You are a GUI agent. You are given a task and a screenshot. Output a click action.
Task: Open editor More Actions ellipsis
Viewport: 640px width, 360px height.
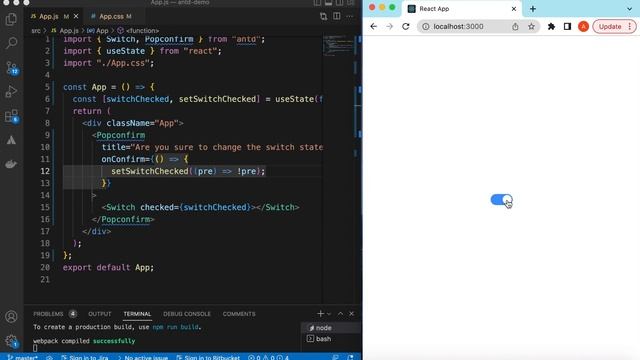[350, 16]
